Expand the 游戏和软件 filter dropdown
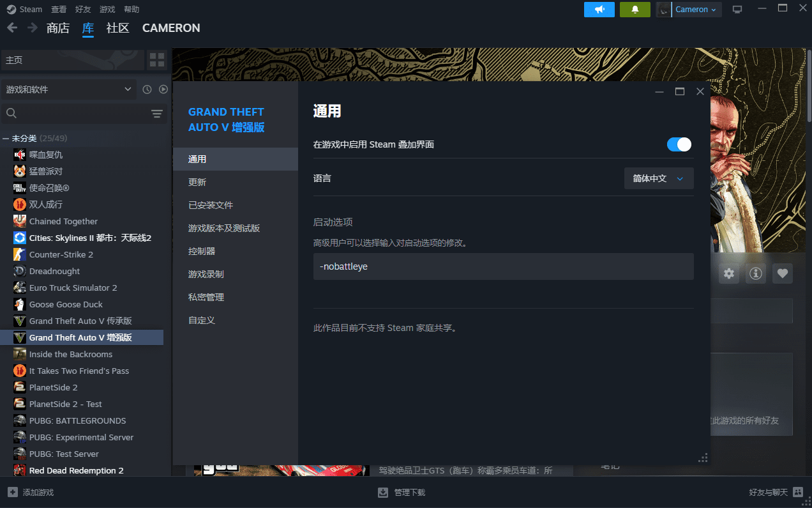 pos(69,89)
